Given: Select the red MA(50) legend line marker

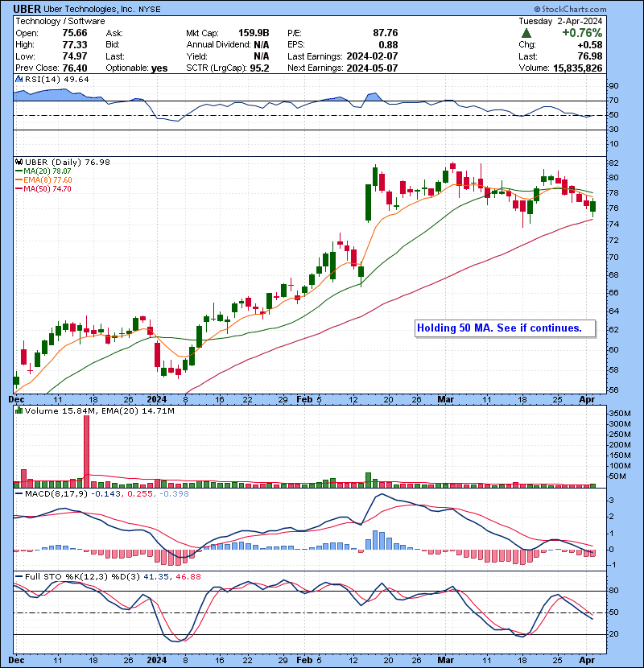Looking at the screenshot, I should point(19,189).
